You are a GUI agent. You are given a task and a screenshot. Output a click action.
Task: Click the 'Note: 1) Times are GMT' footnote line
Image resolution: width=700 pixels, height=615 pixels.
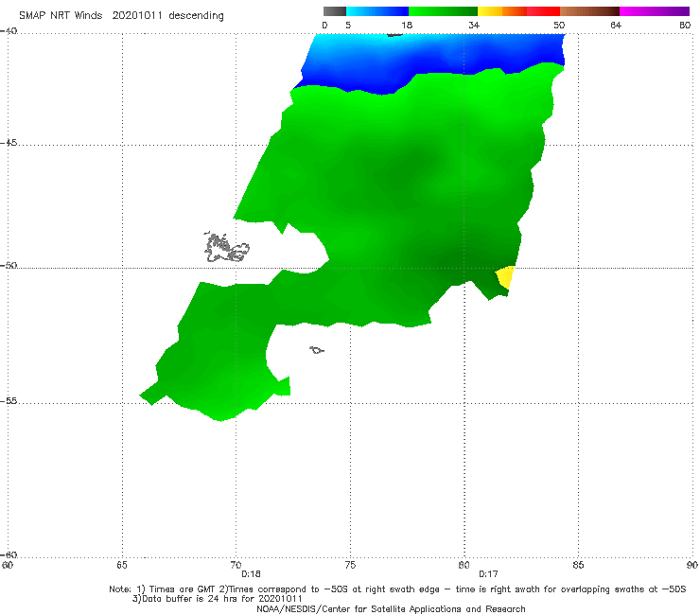(x=397, y=589)
